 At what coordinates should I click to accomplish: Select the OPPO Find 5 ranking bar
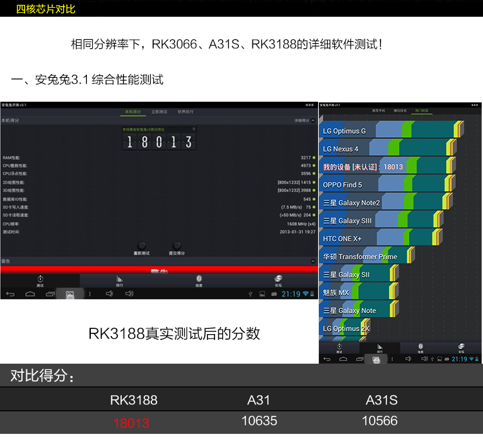[387, 183]
